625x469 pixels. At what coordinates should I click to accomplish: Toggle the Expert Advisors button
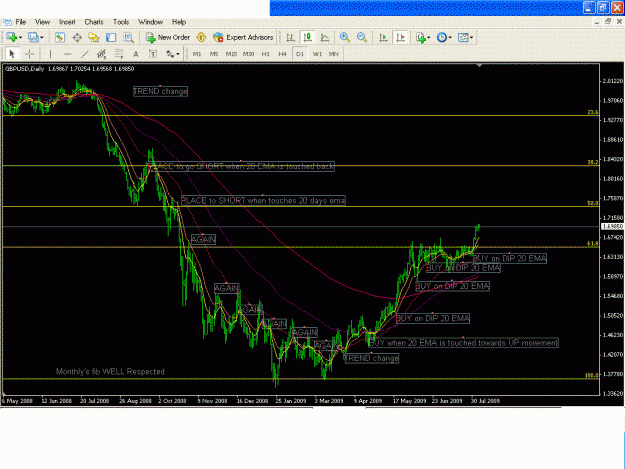pyautogui.click(x=243, y=37)
